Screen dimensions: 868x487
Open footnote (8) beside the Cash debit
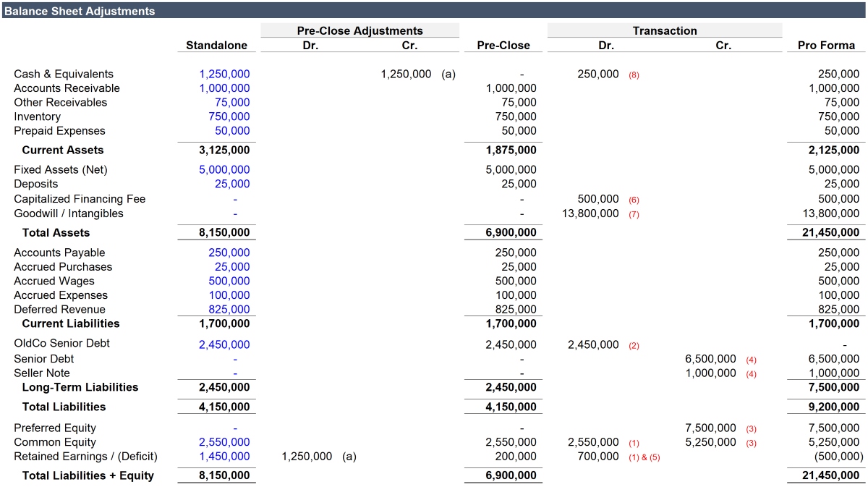[634, 75]
